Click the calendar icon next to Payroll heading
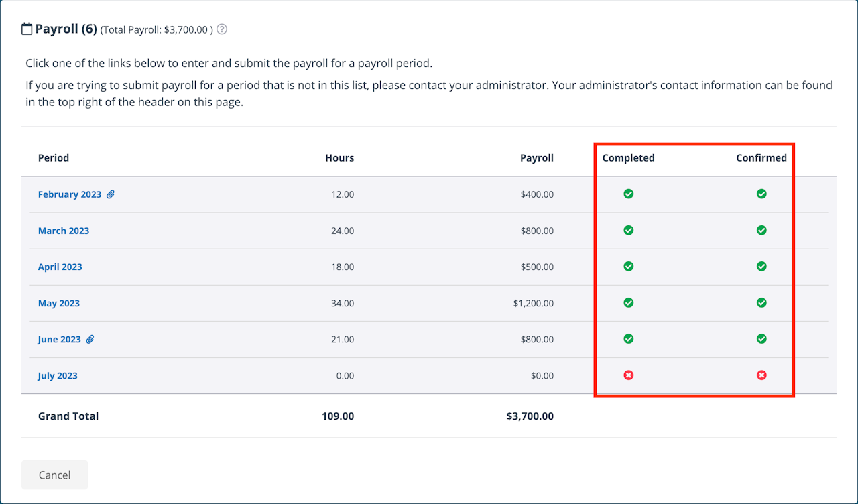 [x=27, y=29]
